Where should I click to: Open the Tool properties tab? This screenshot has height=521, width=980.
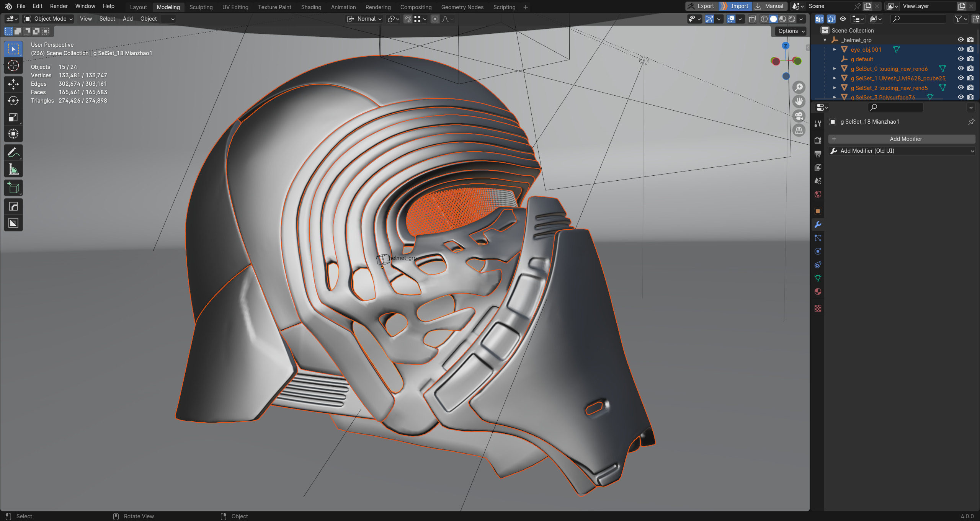pyautogui.click(x=818, y=124)
